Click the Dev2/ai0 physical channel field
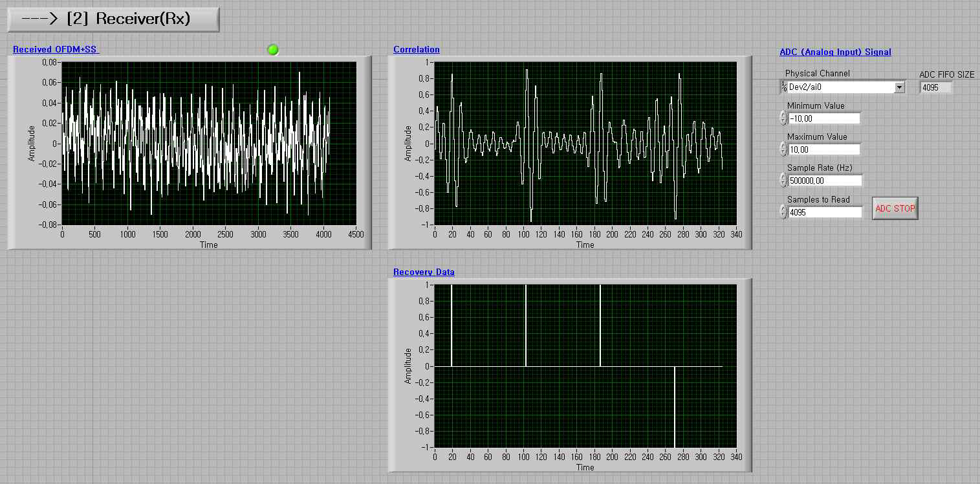This screenshot has height=484, width=980. (x=840, y=87)
